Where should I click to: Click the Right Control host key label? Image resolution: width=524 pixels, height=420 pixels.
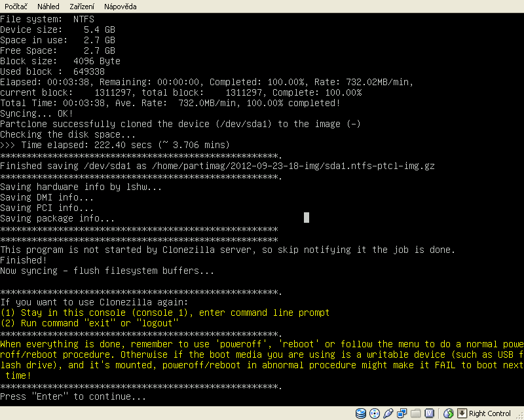pyautogui.click(x=490, y=413)
